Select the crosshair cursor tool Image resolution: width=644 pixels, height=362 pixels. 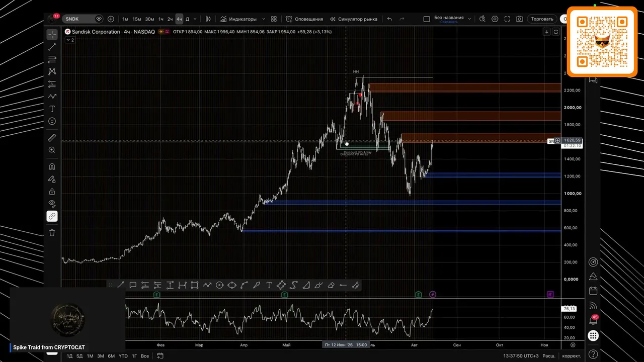[52, 35]
